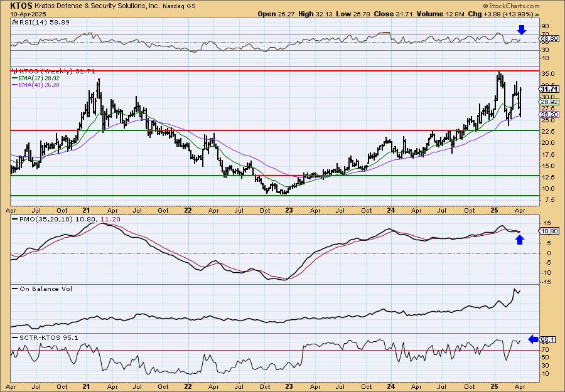565x392 pixels.
Task: Click the High 32.13 value
Action: (315, 14)
